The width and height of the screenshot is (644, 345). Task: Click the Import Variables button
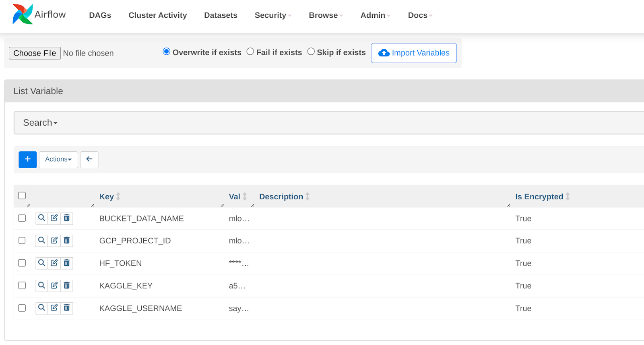pos(414,53)
